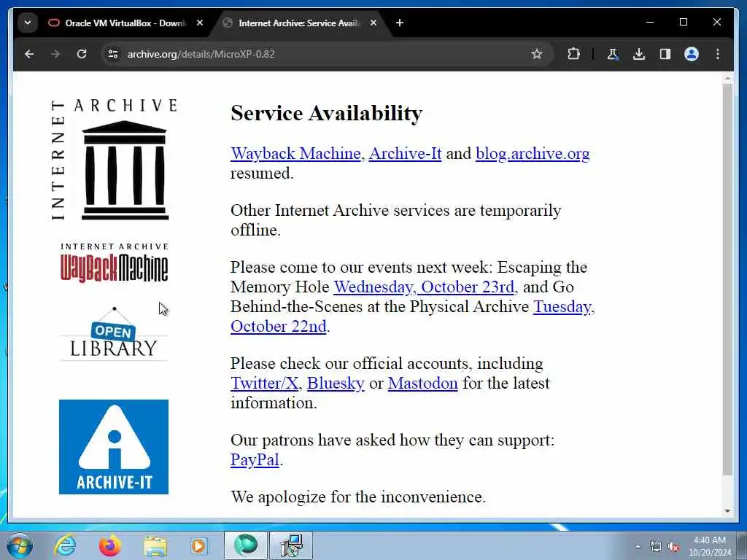This screenshot has width=747, height=560.
Task: Open Chrome Labs flask icon
Action: pyautogui.click(x=613, y=54)
